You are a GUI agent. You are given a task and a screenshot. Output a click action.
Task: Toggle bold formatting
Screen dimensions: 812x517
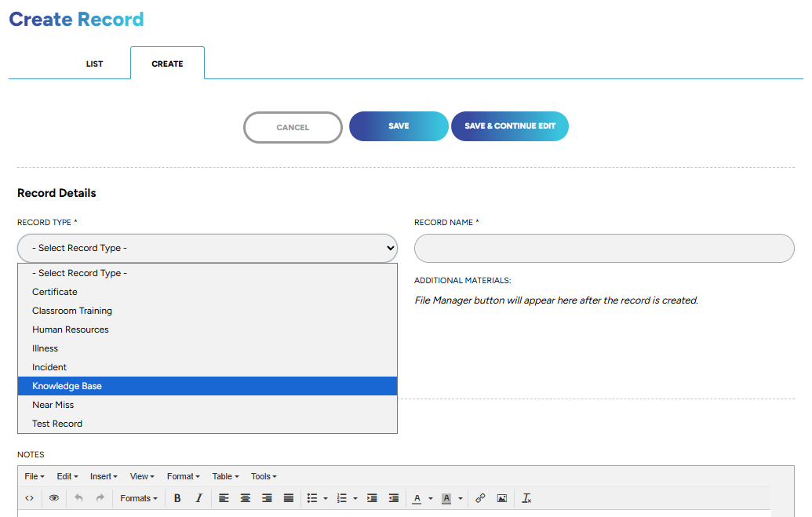(x=177, y=498)
